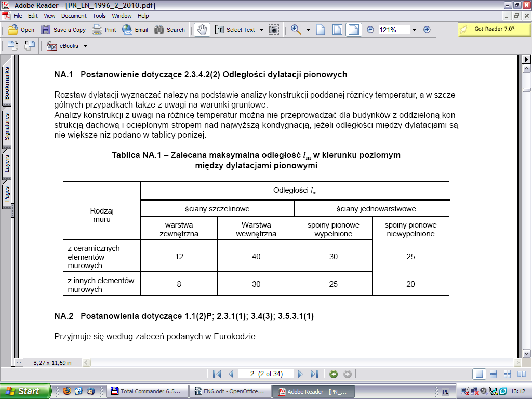
Task: Rotate the page clockwise
Action: pyautogui.click(x=13, y=46)
